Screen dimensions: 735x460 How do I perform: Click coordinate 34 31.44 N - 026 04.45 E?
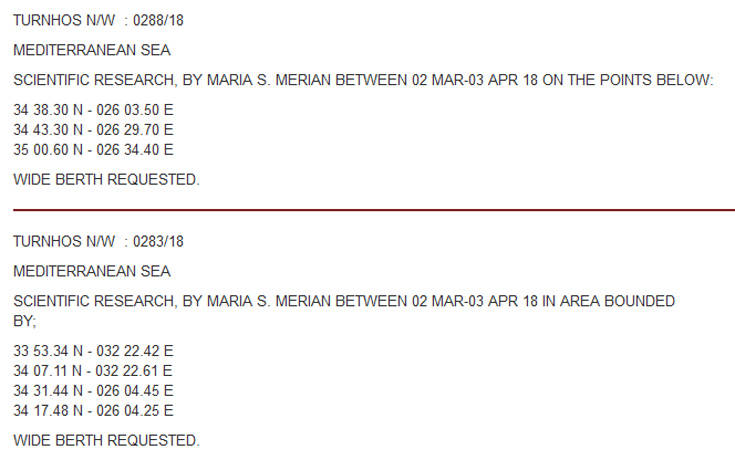93,391
